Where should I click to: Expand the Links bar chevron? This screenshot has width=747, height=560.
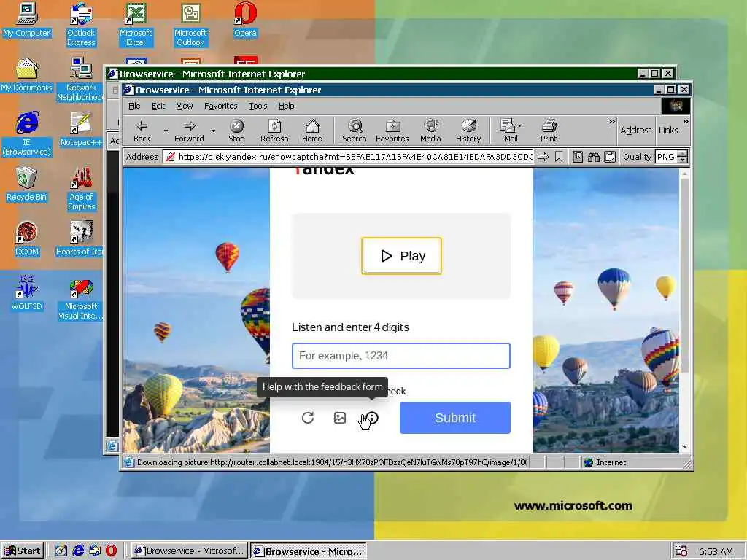click(x=685, y=122)
